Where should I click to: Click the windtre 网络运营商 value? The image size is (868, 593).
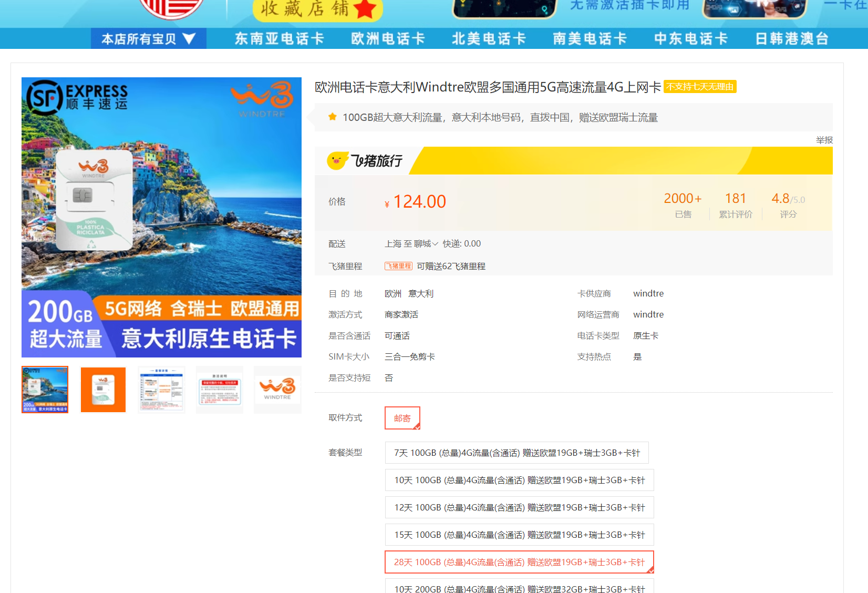coord(648,314)
